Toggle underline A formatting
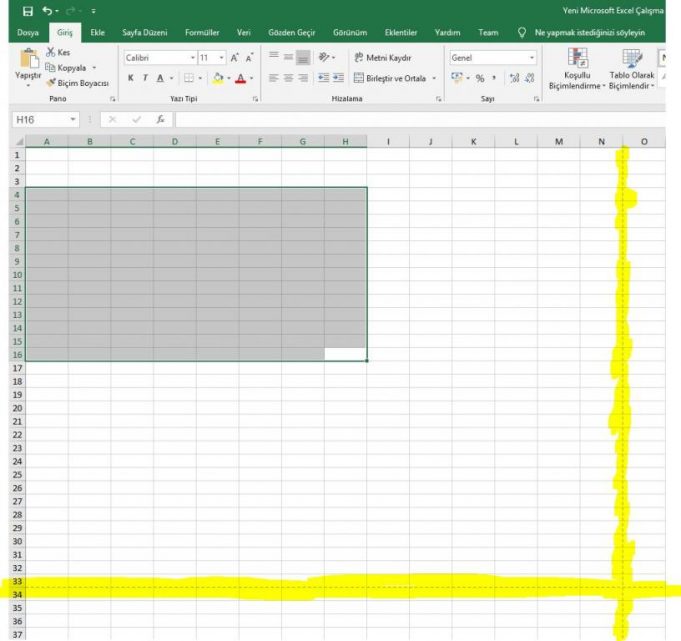 [160, 78]
